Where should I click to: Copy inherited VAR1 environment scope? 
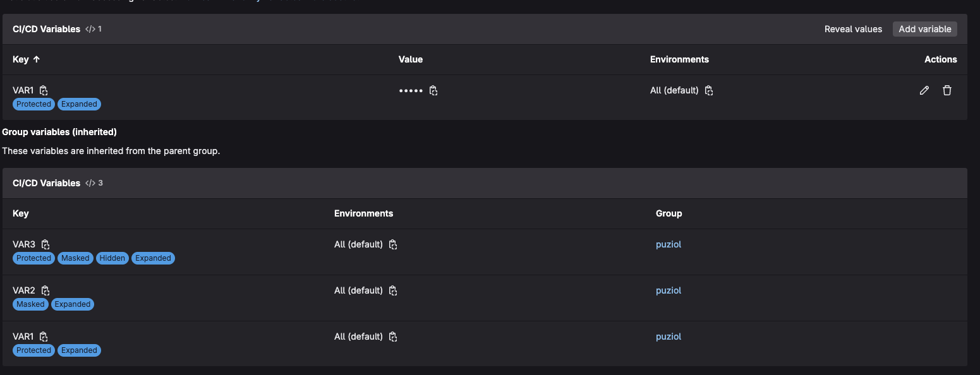[393, 336]
